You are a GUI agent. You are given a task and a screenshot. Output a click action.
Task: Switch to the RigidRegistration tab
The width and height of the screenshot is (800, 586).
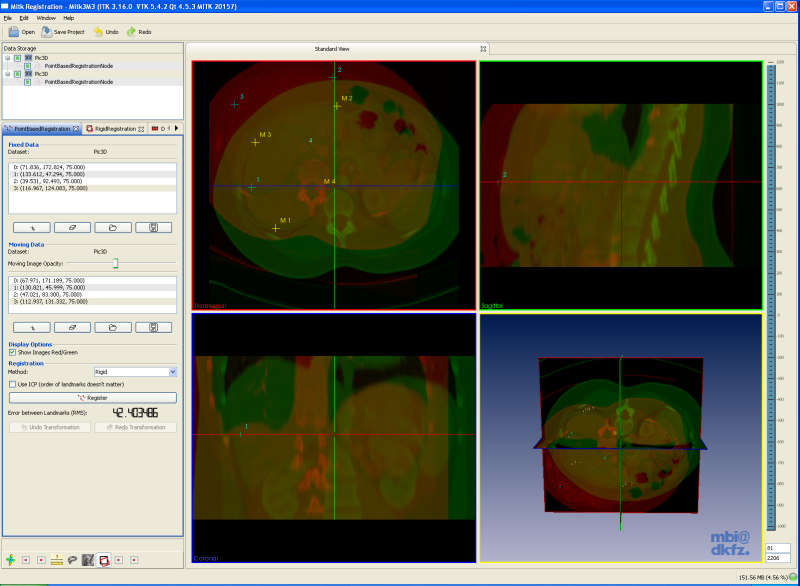click(x=115, y=129)
